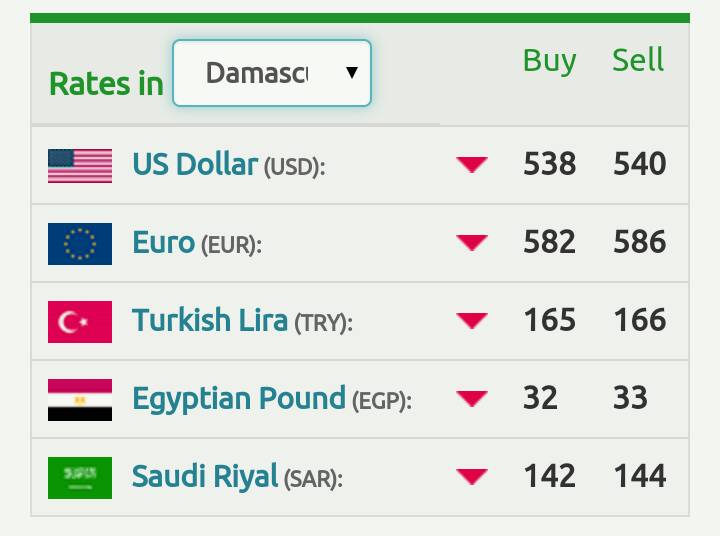Click the red down arrow beside Euro
The image size is (720, 536).
(472, 243)
